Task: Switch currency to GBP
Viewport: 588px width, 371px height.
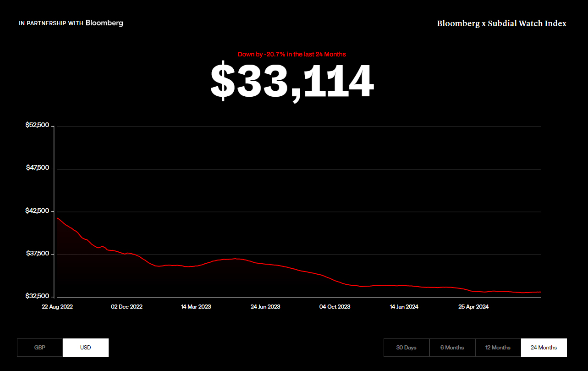Action: click(x=40, y=348)
